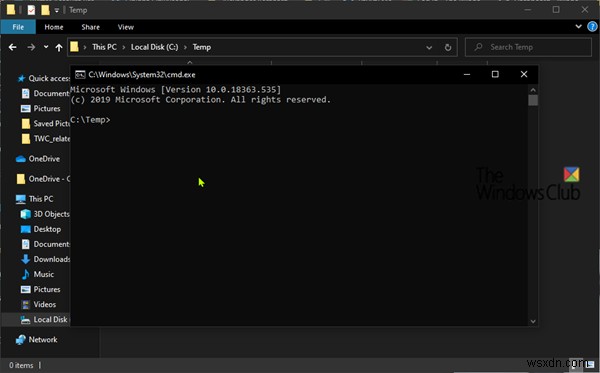Click the cmd window scrollbar thumb
This screenshot has width=600, height=373.
(x=533, y=100)
